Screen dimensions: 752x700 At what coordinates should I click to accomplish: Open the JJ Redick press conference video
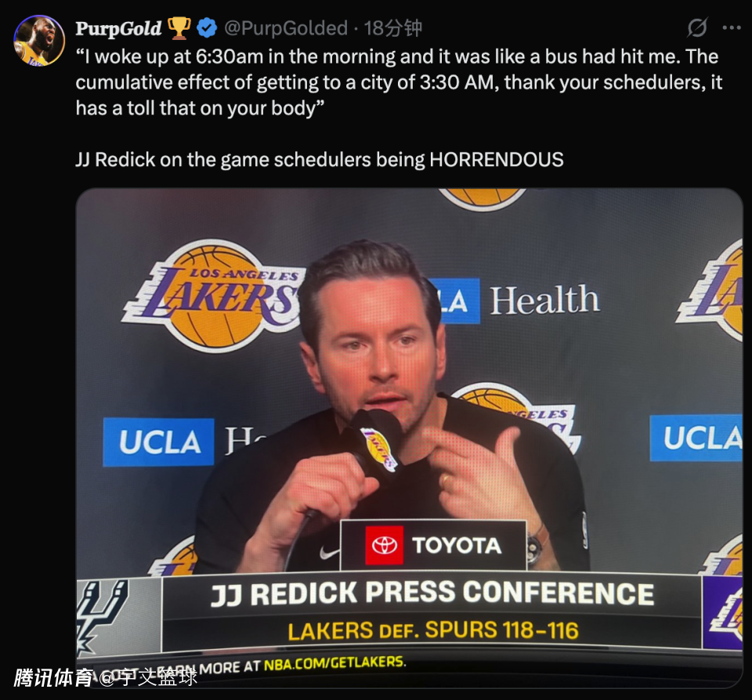(x=409, y=438)
